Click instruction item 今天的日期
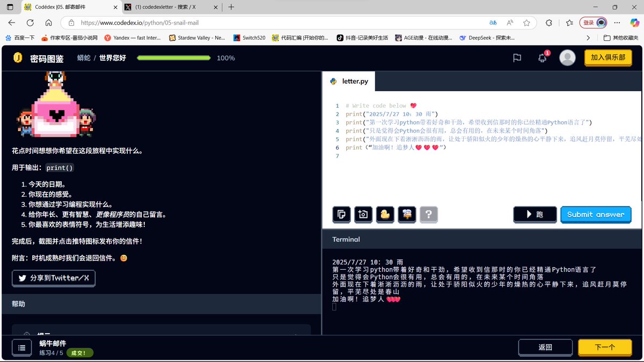The height and width of the screenshot is (362, 644). (x=47, y=184)
